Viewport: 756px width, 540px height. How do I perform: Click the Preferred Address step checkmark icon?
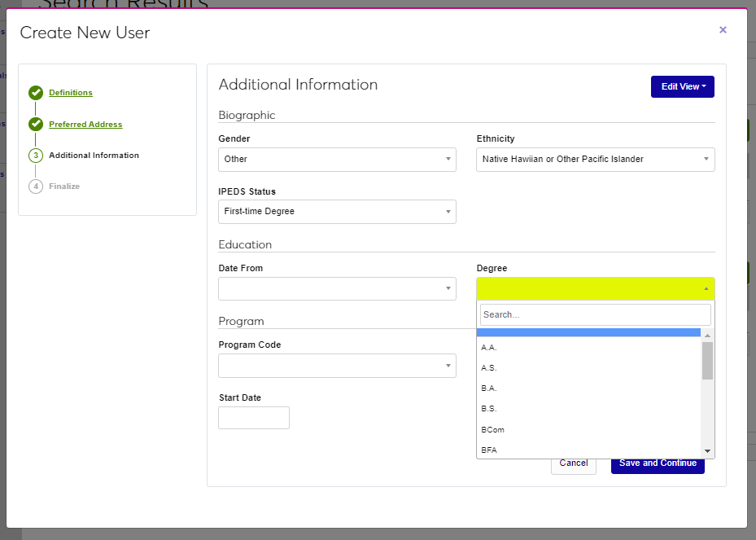pyautogui.click(x=36, y=125)
